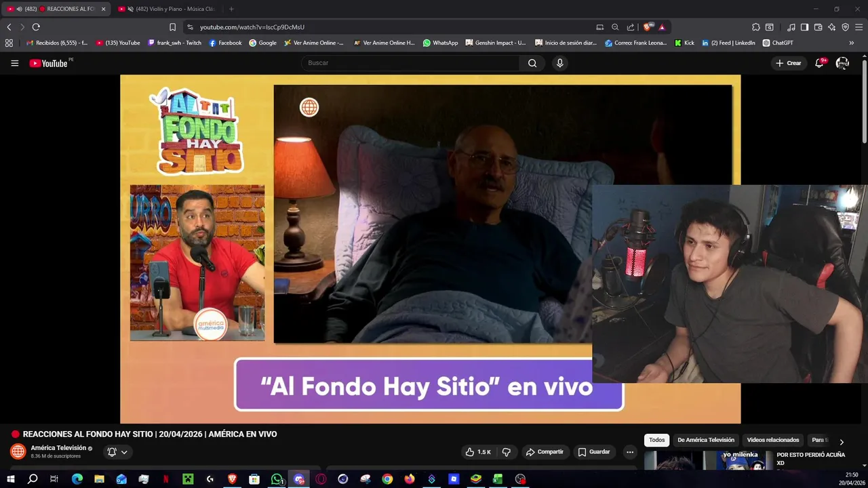Open Brave VPN shield icon
This screenshot has height=488, width=868.
click(846, 27)
